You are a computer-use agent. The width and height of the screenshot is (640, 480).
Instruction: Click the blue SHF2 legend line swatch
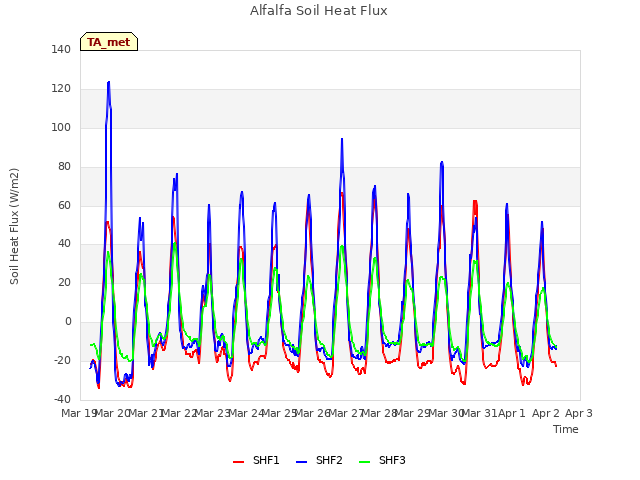click(301, 462)
